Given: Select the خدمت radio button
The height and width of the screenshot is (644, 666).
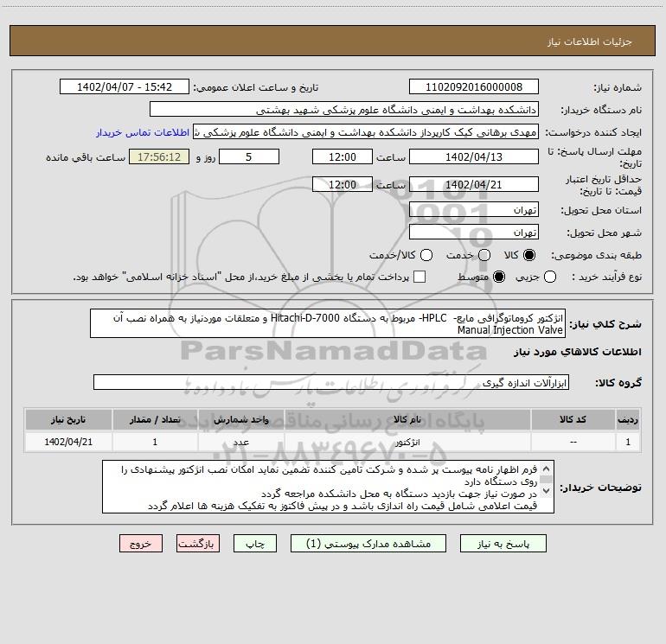Looking at the screenshot, I should pyautogui.click(x=484, y=255).
